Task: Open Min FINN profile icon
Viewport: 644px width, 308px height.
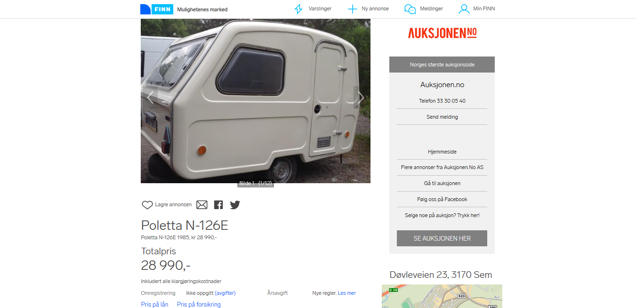Action: coord(464,9)
